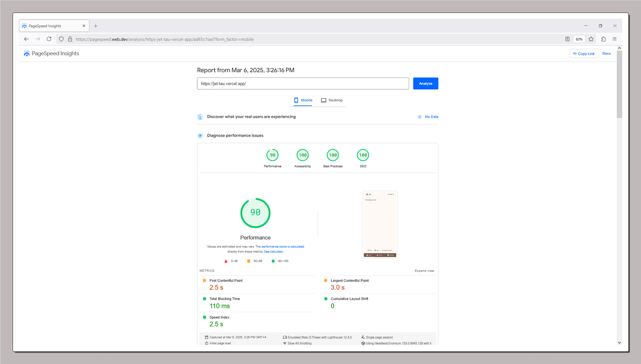Click the blue Analyze button
The width and height of the screenshot is (641, 364).
(x=426, y=83)
